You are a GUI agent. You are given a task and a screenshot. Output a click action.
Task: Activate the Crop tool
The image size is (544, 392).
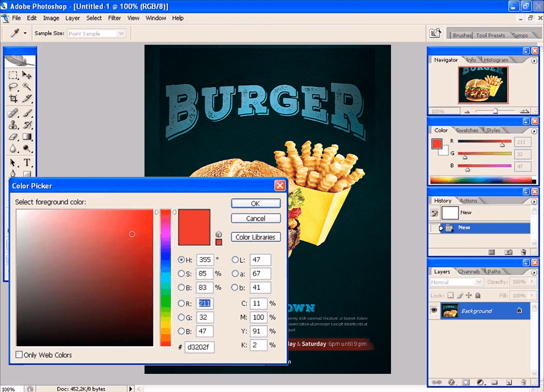tap(12, 99)
